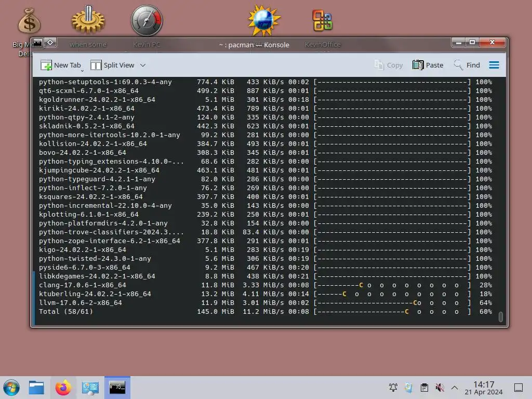Click the muted volume tray icon

tap(440, 388)
